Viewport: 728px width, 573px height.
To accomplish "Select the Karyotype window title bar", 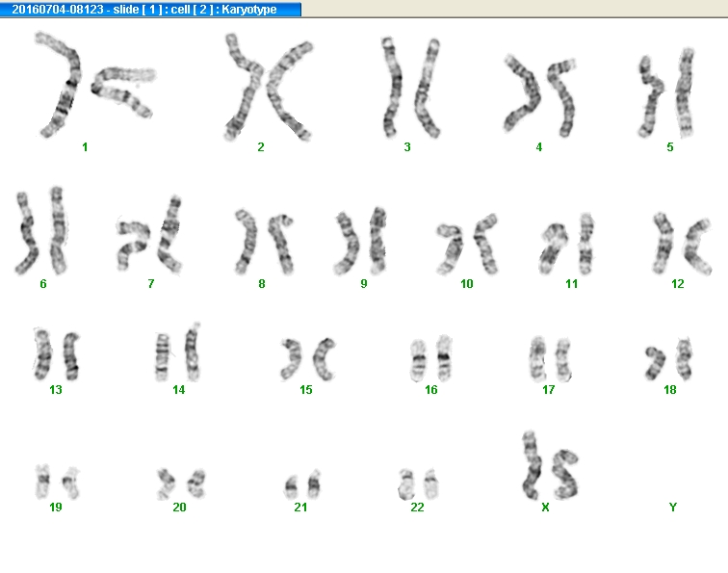I will tap(150, 9).
